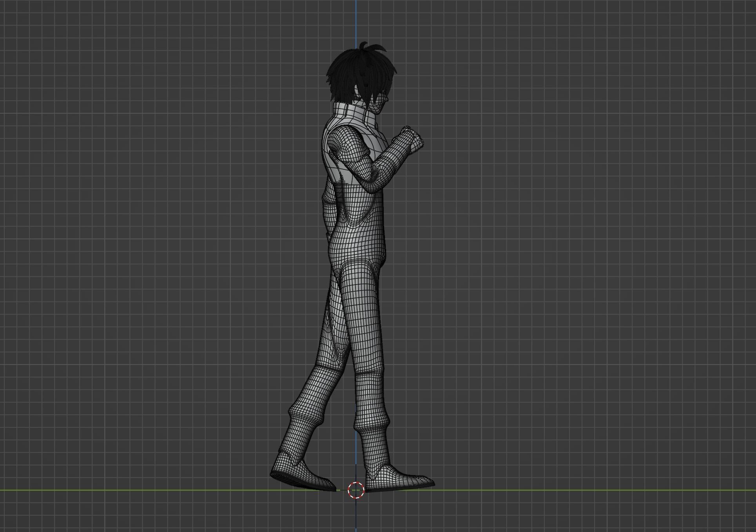Click the character's back shoulder area
756x532 pixels.
coord(328,133)
